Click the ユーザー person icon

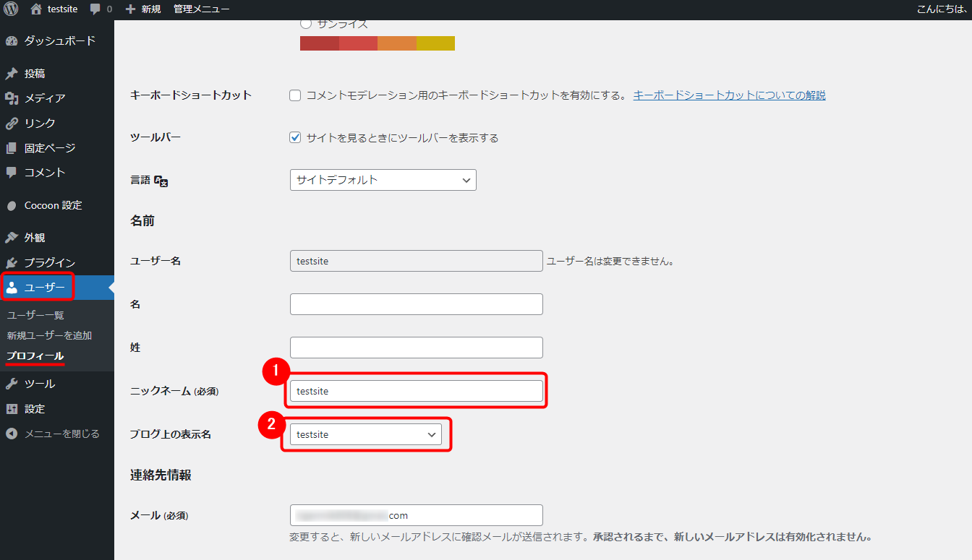pyautogui.click(x=11, y=288)
